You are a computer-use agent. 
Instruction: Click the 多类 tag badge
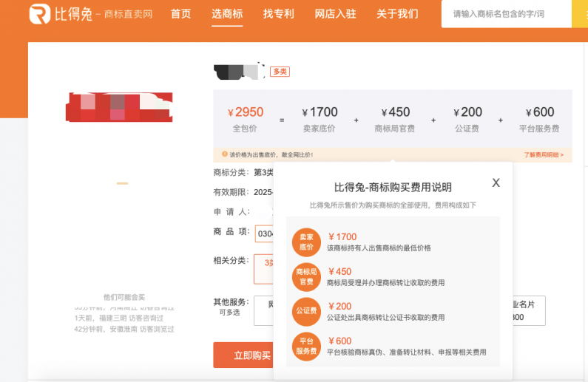[x=280, y=72]
